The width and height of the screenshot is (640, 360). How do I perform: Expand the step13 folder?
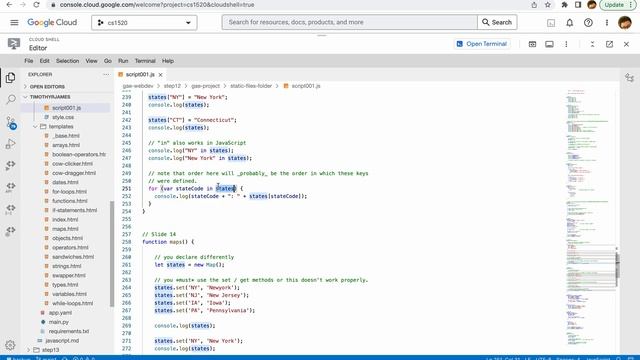click(x=50, y=350)
